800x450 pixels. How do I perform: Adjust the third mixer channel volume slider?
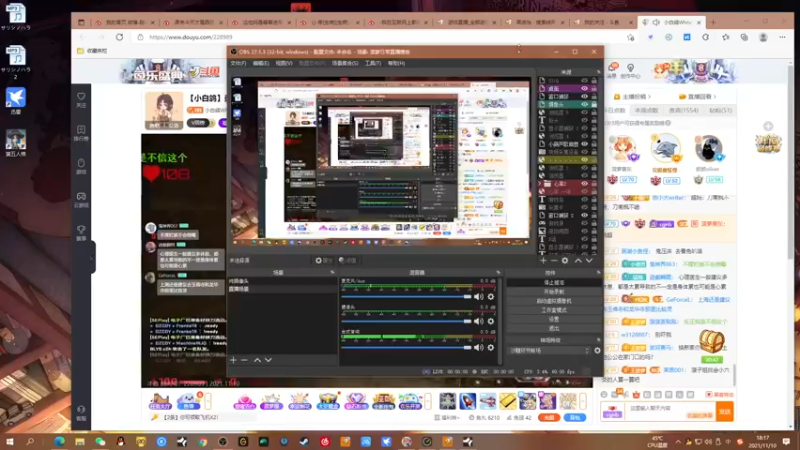click(x=406, y=347)
